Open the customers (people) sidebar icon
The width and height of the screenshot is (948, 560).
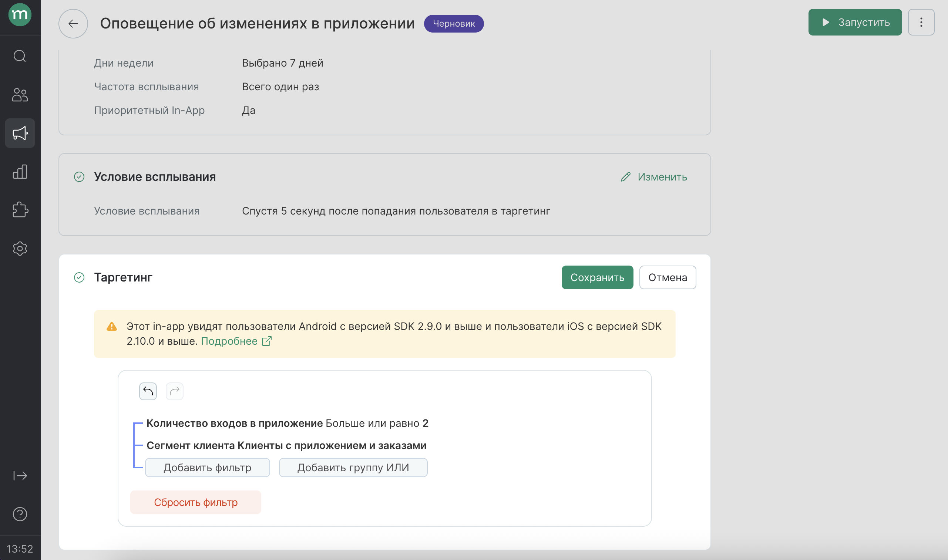(20, 95)
